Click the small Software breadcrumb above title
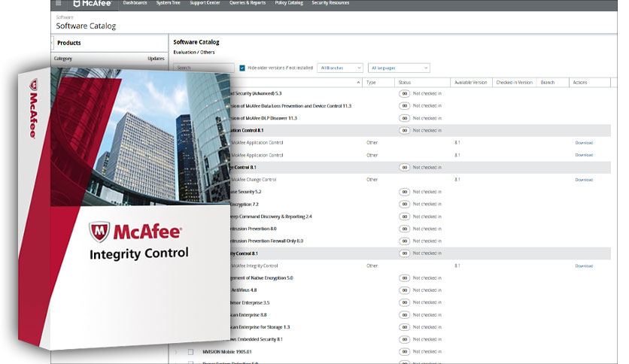This screenshot has width=629, height=364. tap(64, 17)
